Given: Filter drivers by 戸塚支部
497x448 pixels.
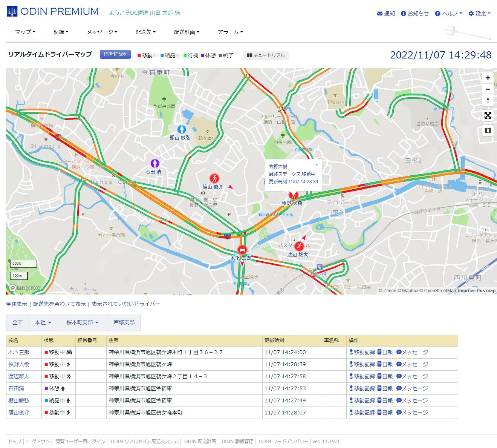Looking at the screenshot, I should (124, 322).
